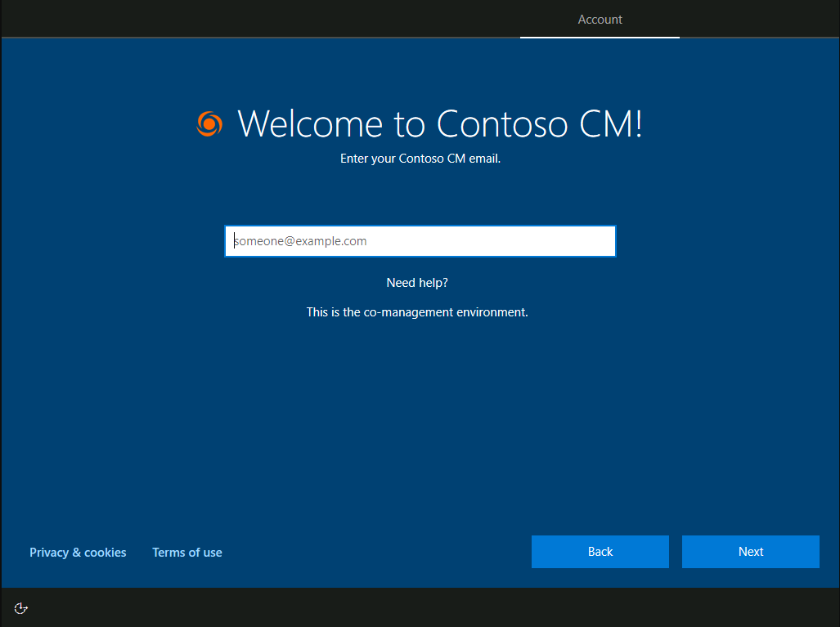This screenshot has width=840, height=627.
Task: Open the Privacy & cookies link
Action: (x=78, y=553)
